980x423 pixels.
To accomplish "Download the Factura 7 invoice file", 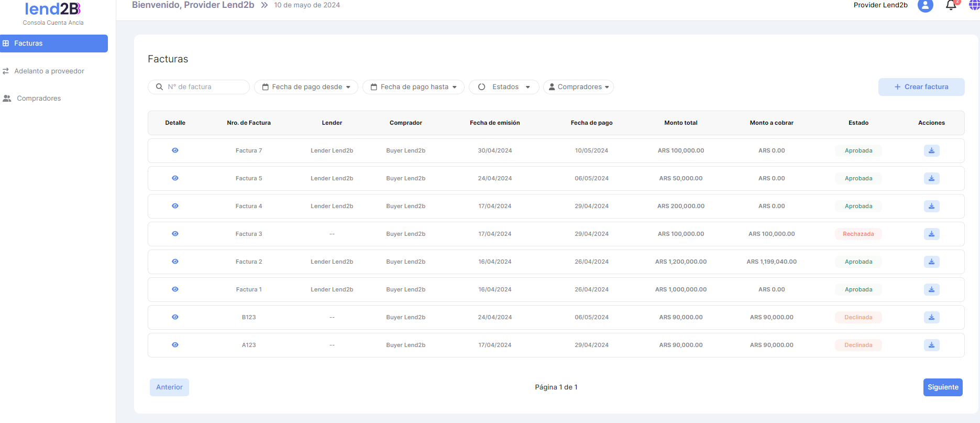I will coord(931,151).
